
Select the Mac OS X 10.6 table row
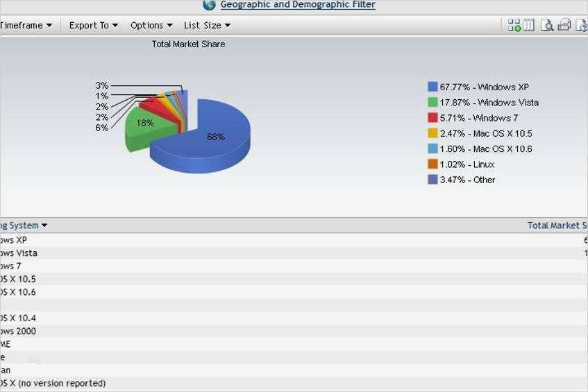click(294, 292)
